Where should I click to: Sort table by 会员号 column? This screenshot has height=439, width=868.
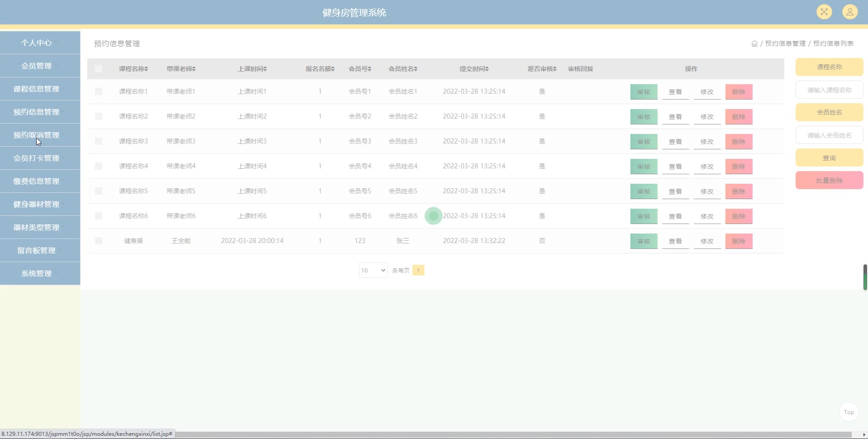tap(360, 69)
